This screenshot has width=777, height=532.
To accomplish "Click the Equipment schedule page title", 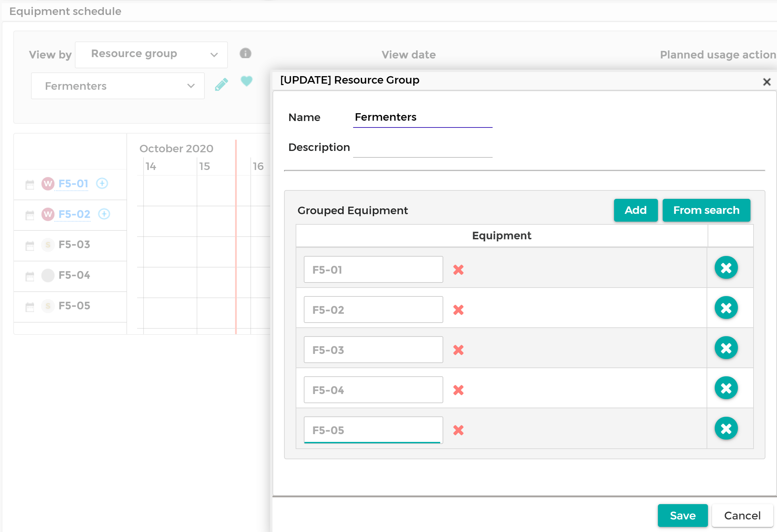I will coord(65,11).
